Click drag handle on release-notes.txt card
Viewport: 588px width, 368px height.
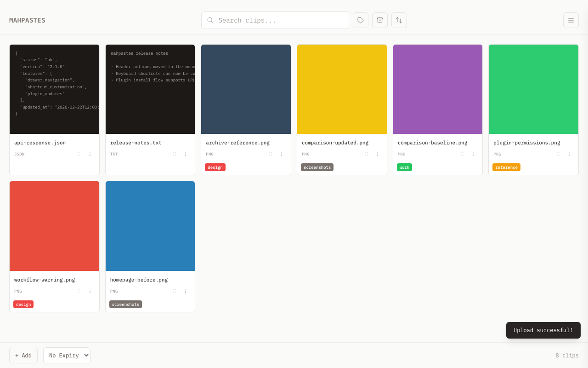point(175,154)
